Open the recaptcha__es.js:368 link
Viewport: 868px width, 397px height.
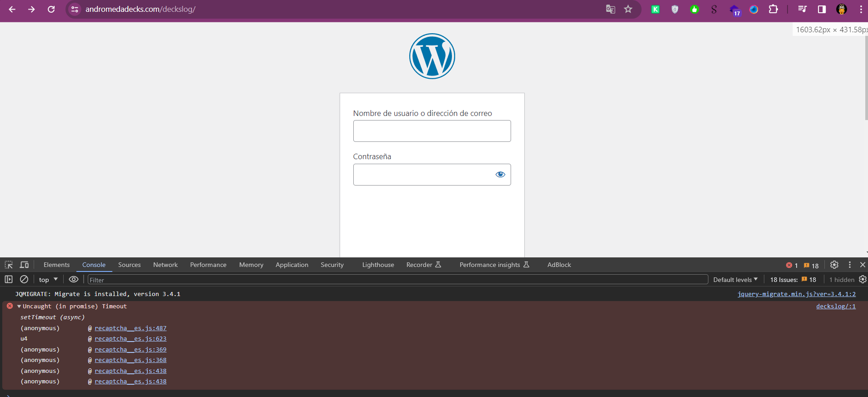coord(130,360)
